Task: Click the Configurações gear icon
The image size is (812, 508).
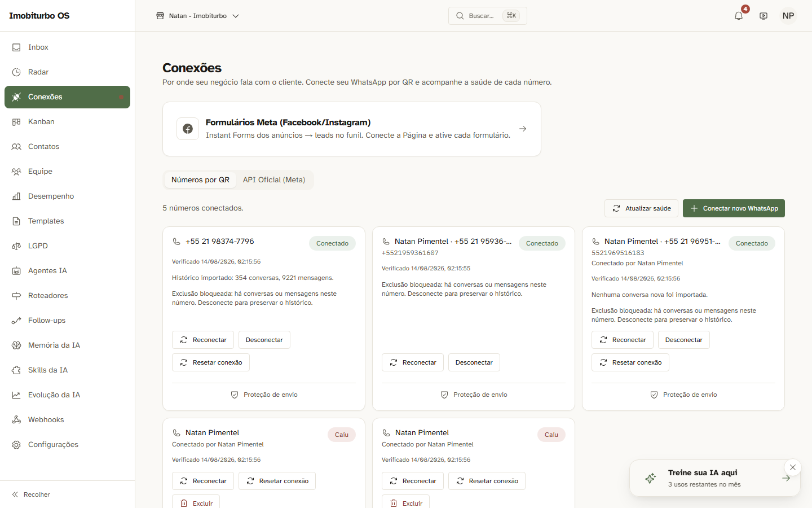Action: [16, 445]
